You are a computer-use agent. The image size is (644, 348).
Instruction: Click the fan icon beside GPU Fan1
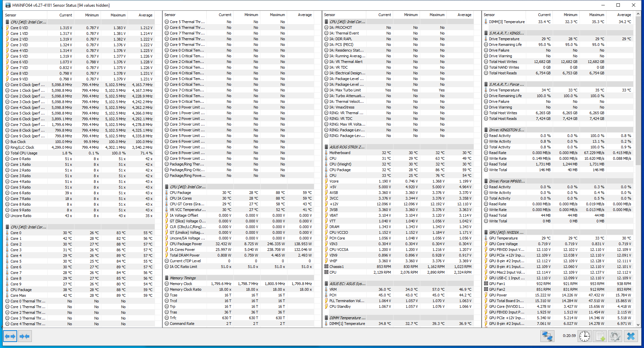(x=486, y=284)
